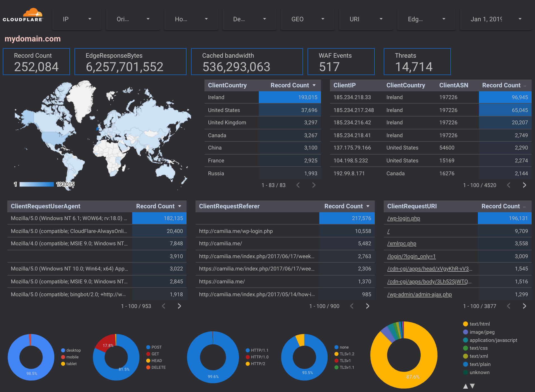Select the Edge filter in the top bar
Image resolution: width=535 pixels, height=392 pixels.
[426, 19]
